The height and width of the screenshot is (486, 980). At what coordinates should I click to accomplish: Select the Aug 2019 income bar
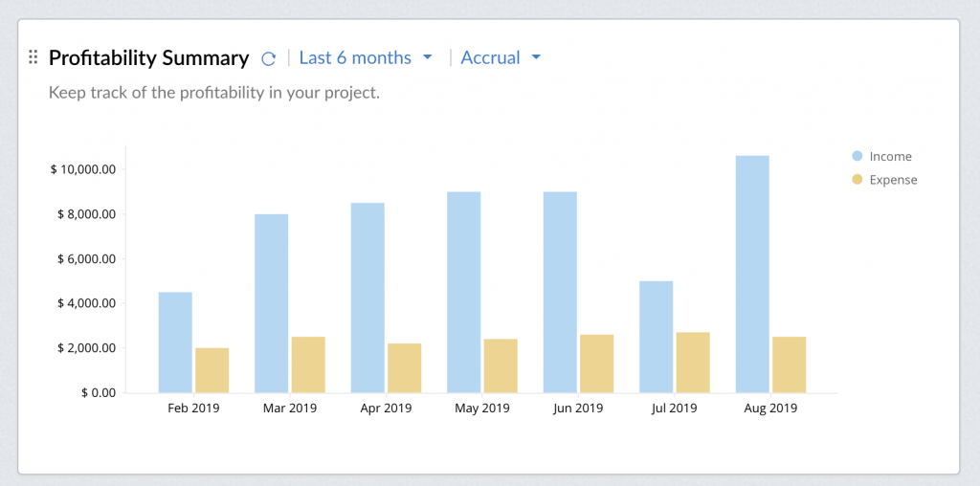tap(752, 275)
